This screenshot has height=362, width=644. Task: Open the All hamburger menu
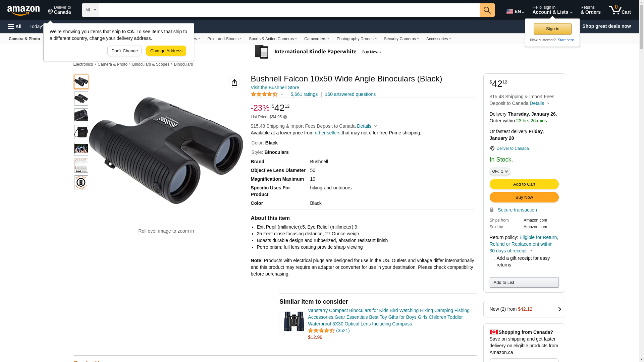click(15, 26)
